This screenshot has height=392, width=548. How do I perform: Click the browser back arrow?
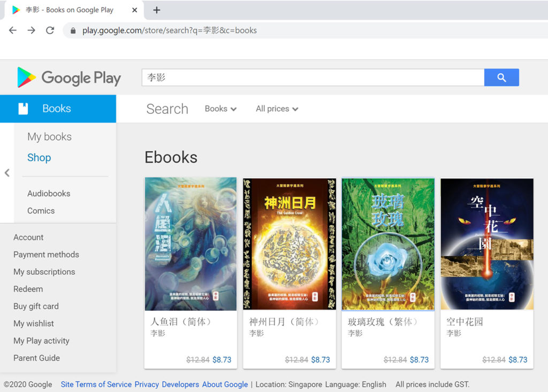coord(13,30)
